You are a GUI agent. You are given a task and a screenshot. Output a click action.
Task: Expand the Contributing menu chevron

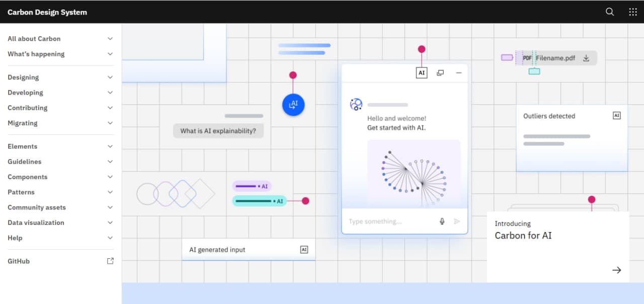[x=110, y=108]
